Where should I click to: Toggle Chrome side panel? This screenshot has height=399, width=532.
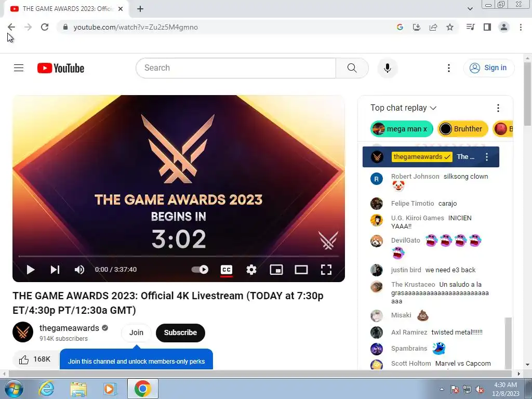tap(487, 27)
